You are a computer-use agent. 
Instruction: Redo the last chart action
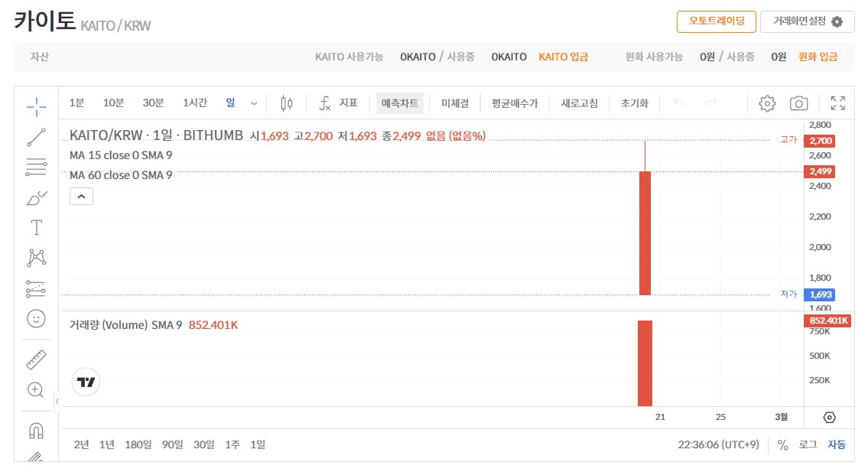click(710, 103)
